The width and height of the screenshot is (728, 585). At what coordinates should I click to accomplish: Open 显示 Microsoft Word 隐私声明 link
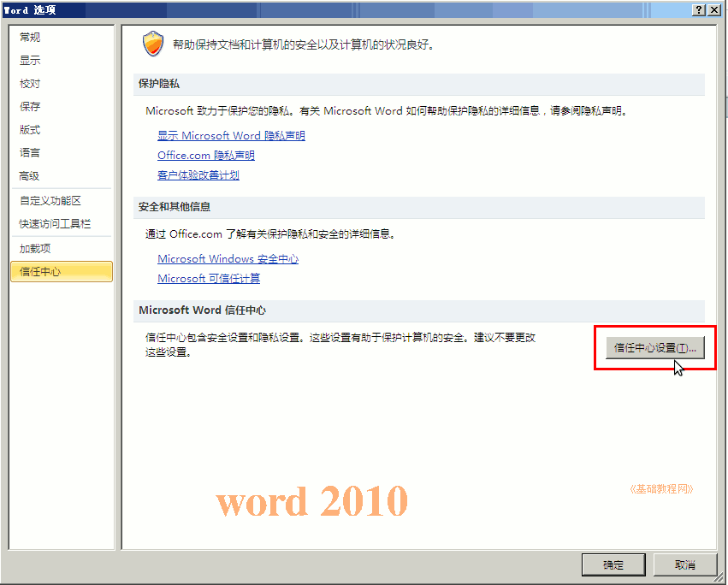click(231, 136)
